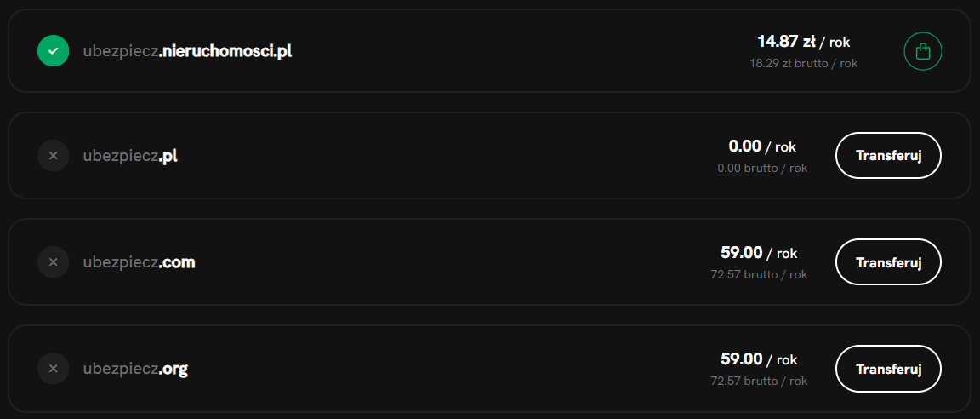Click the 72.57 brutto label for ubezpiecz.org
980x419 pixels.
tap(759, 381)
